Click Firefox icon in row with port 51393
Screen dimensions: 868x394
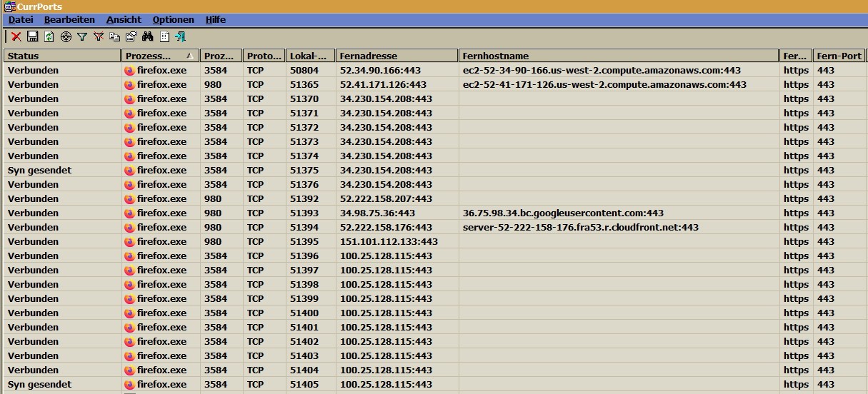(129, 213)
